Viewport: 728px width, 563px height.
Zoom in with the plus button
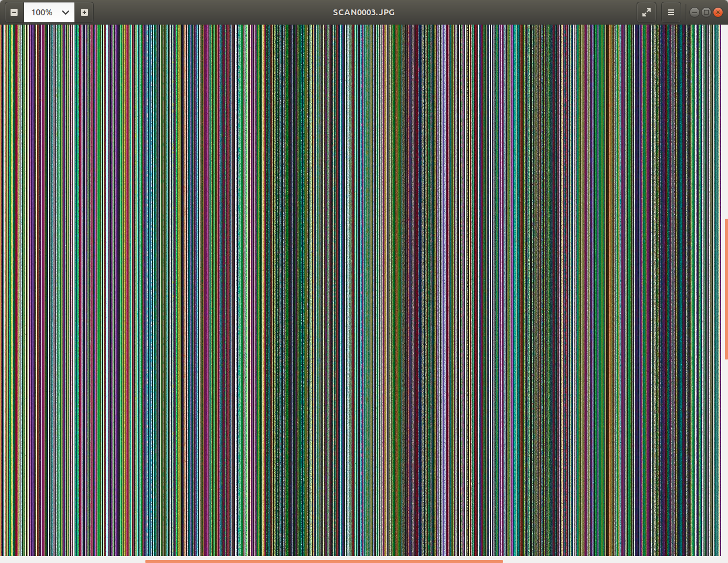click(x=84, y=12)
